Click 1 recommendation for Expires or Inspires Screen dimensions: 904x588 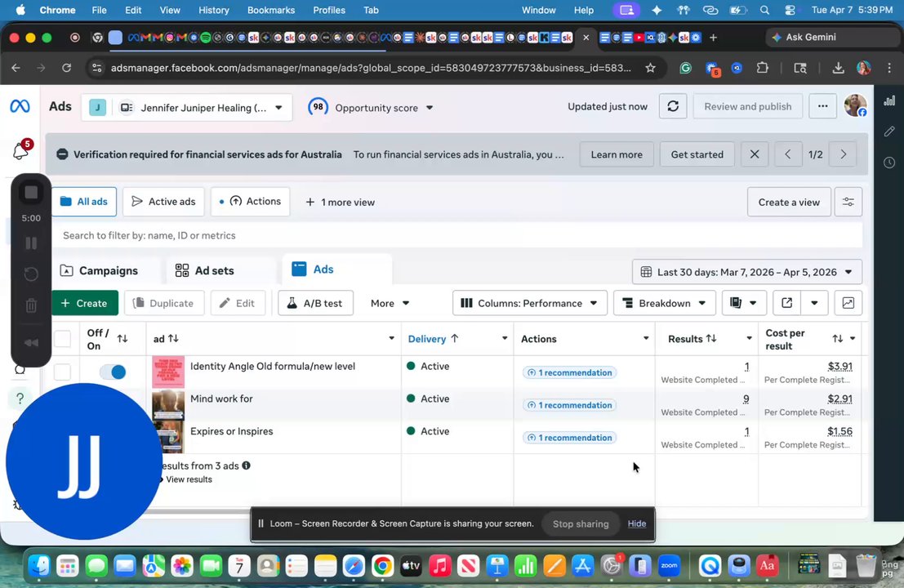[570, 438]
